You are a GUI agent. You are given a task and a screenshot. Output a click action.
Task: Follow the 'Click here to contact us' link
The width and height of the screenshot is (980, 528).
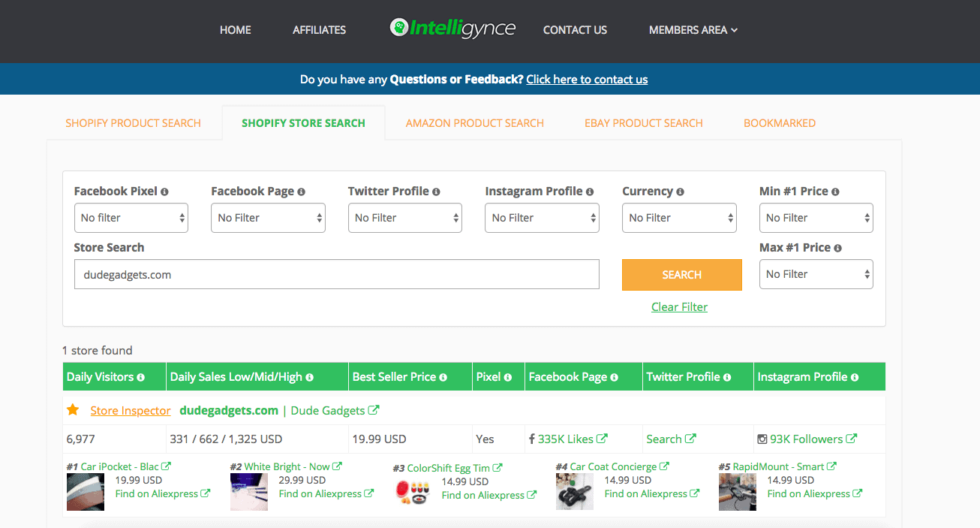pyautogui.click(x=587, y=80)
